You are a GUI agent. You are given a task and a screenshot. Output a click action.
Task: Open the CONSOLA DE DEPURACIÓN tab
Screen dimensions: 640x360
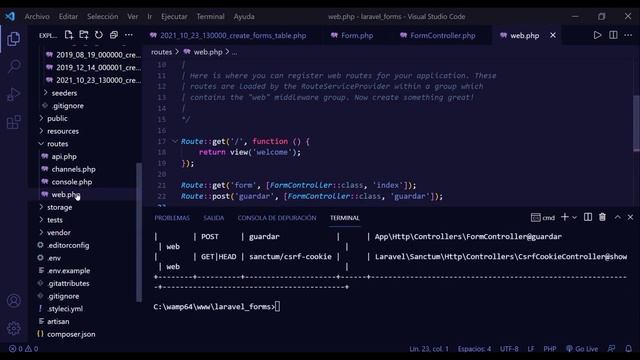click(x=277, y=218)
